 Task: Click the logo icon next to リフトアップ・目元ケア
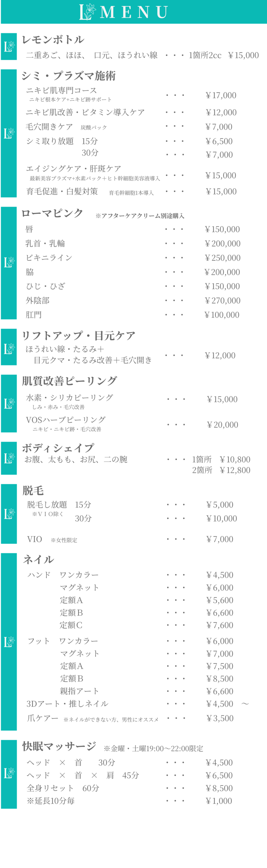[9, 349]
